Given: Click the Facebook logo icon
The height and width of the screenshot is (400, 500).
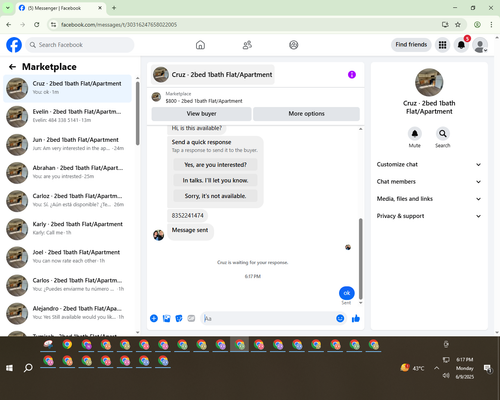Looking at the screenshot, I should 14,45.
